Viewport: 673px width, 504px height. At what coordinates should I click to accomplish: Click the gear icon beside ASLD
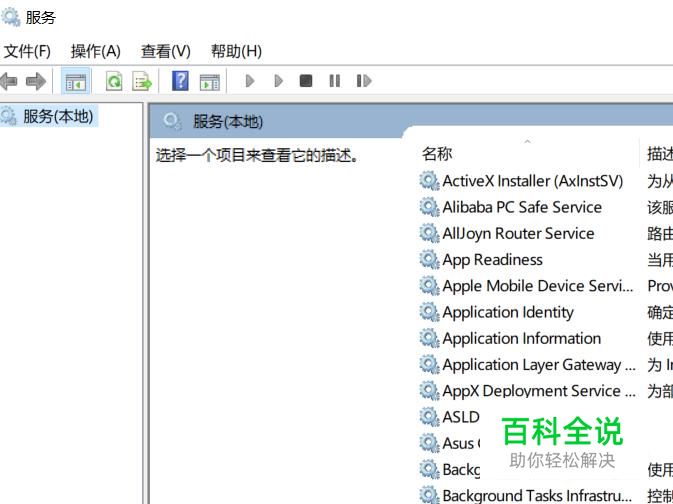pyautogui.click(x=429, y=417)
